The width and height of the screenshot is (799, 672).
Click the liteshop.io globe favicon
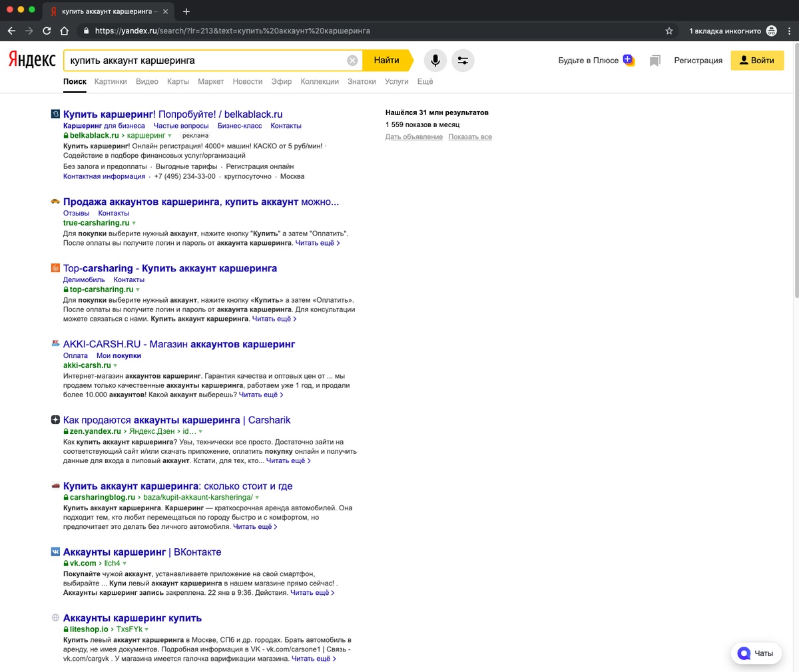(55, 617)
